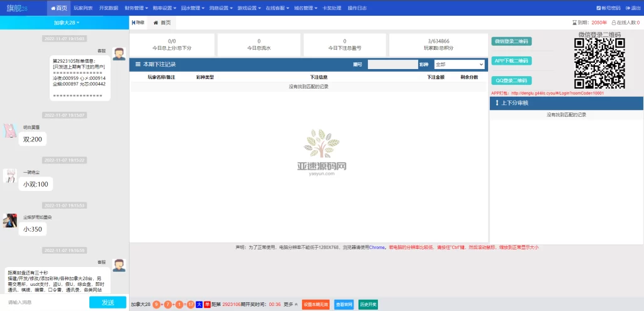Click the 小:350 chat message bubble
Screen dimensions: 644x311
coord(33,229)
